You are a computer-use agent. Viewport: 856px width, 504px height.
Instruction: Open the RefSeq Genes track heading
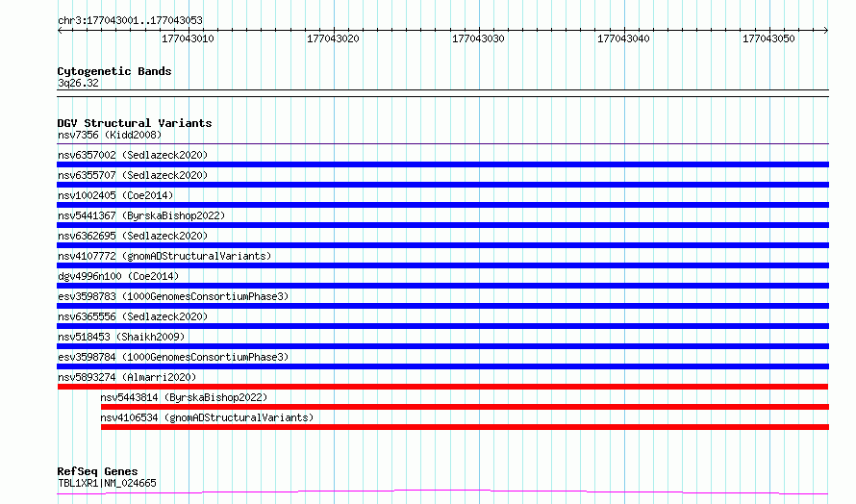97,471
